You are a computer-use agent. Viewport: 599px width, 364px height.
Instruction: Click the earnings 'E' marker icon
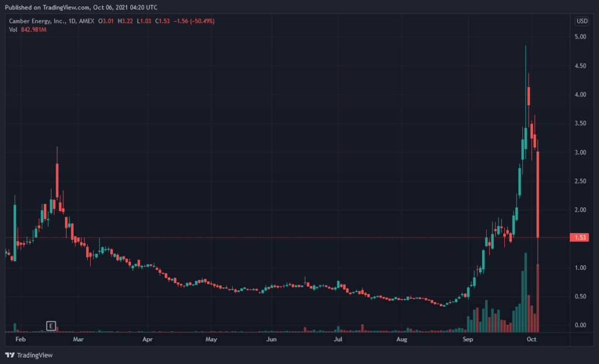[x=51, y=326]
